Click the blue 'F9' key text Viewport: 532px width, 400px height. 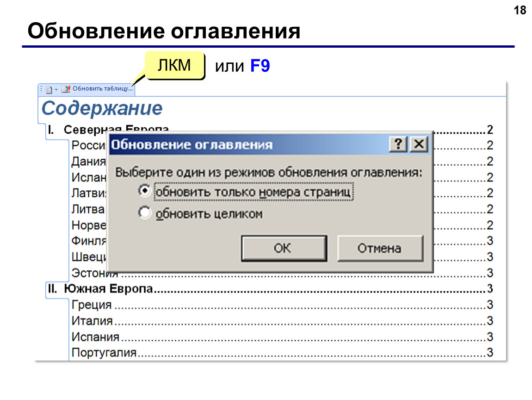point(260,66)
